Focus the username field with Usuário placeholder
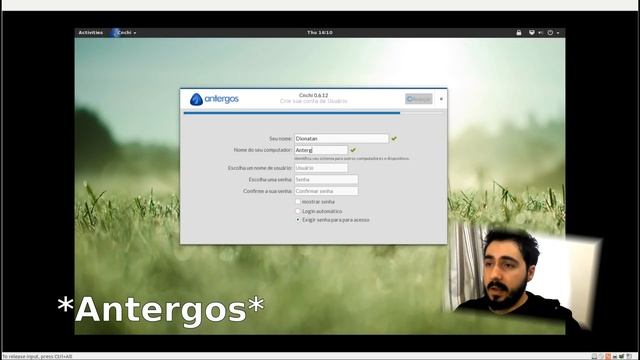The image size is (640, 360). point(321,168)
